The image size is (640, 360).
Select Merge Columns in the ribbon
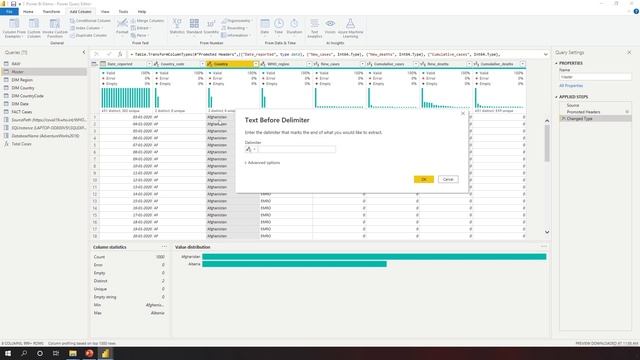click(x=147, y=20)
